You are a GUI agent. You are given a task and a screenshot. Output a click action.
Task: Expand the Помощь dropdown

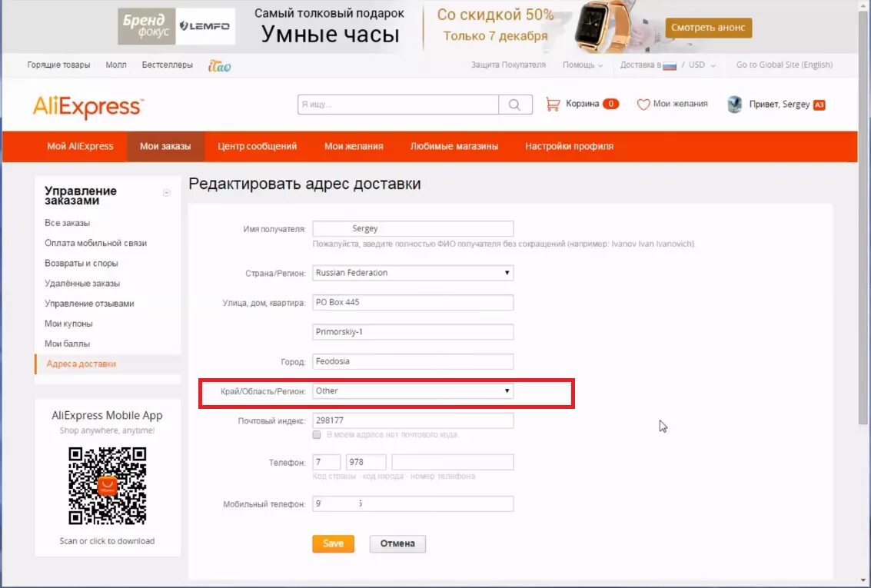582,65
